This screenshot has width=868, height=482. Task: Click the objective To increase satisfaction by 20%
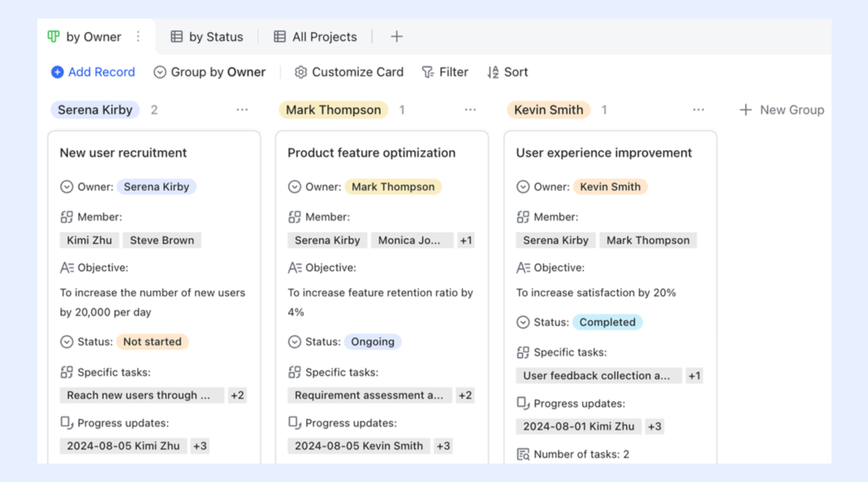click(x=596, y=292)
